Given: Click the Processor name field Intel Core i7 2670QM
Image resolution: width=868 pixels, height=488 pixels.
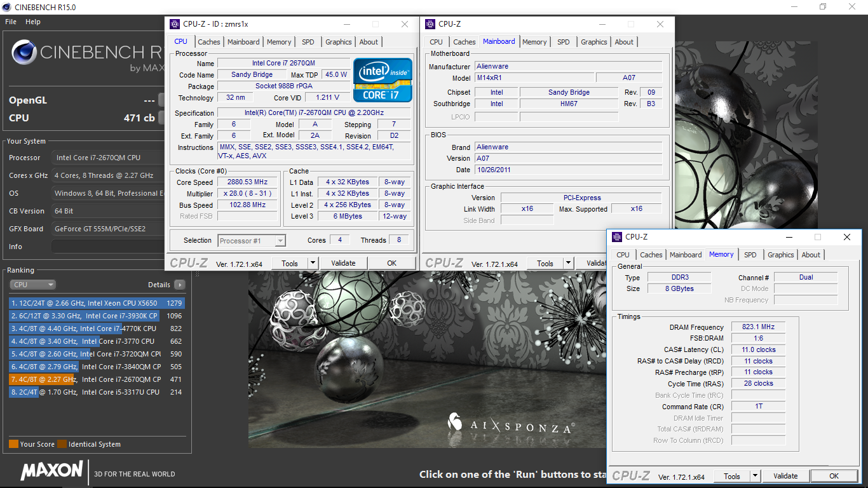Looking at the screenshot, I should coord(283,63).
